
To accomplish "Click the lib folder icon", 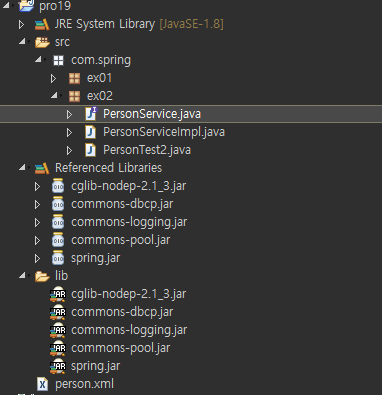I will click(x=42, y=276).
